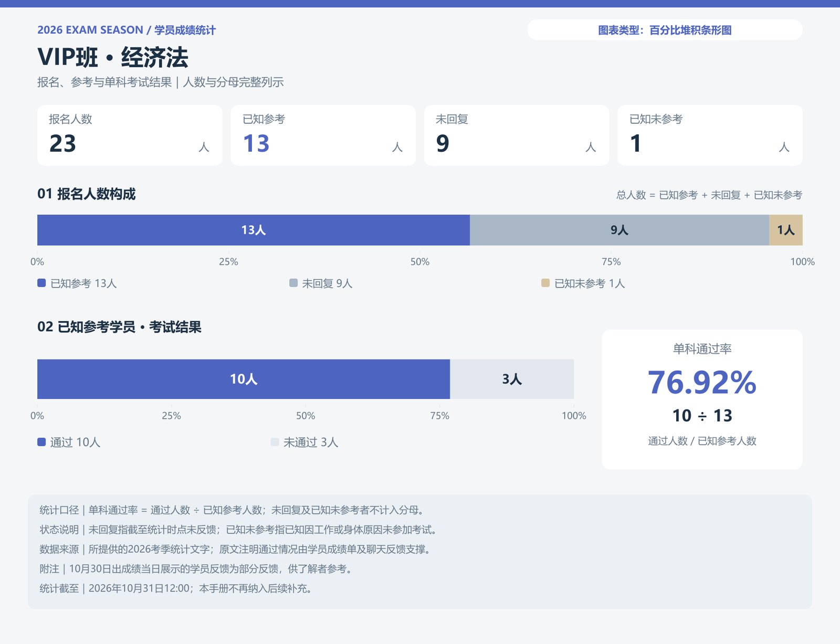The image size is (840, 644).
Task: Click the blue 13人 bar segment
Action: [254, 230]
